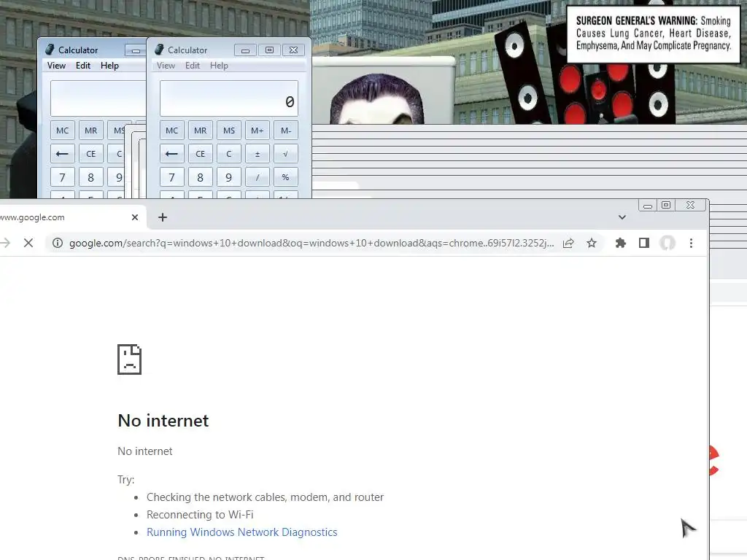Open View menu in back Calculator
Viewport: 747px width, 560px height.
click(x=56, y=65)
